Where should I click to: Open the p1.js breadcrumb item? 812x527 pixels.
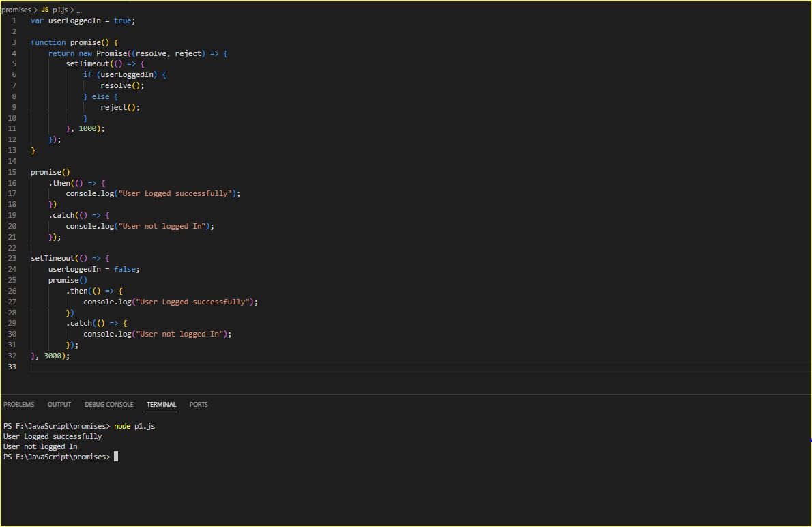59,10
